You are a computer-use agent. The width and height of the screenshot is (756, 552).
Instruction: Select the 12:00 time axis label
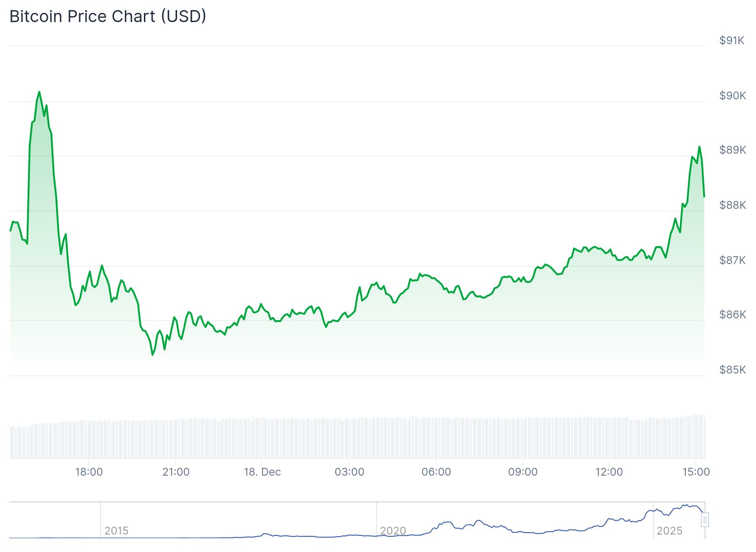609,472
